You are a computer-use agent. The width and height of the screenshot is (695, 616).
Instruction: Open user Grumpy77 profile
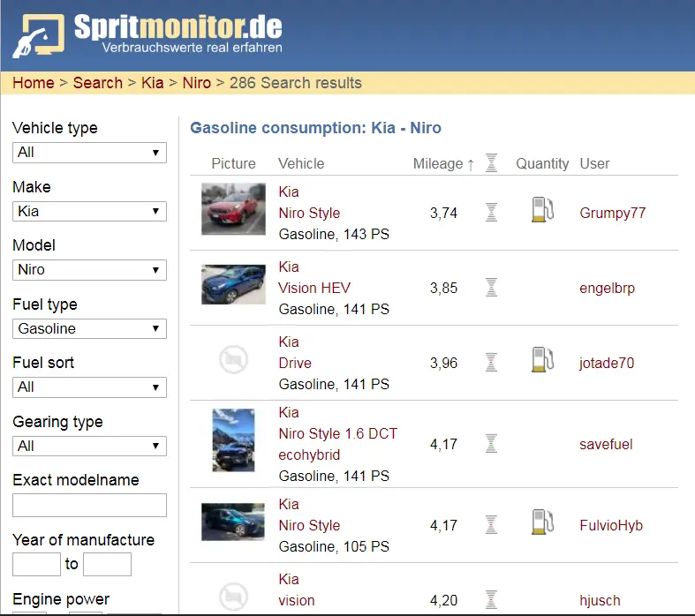click(x=613, y=213)
